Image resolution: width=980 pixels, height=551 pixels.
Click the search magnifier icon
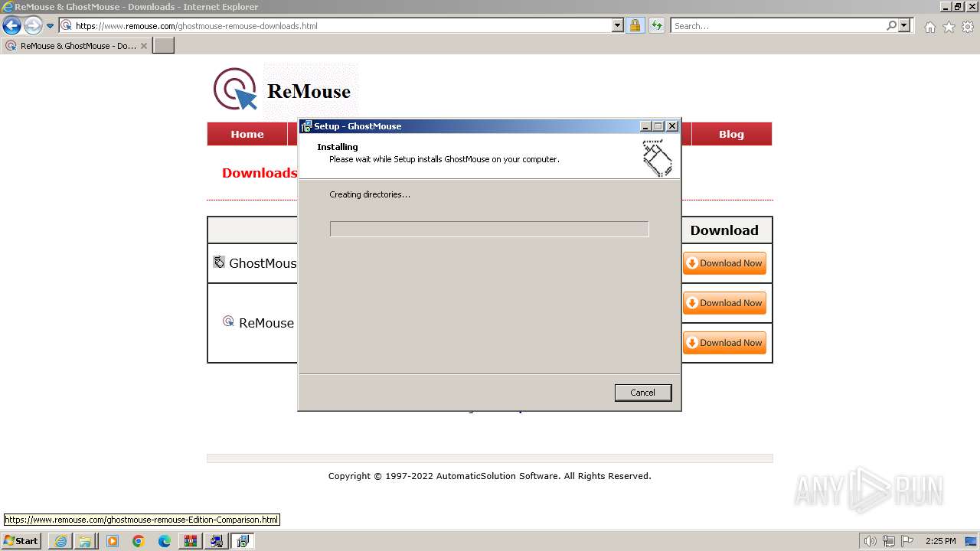pos(891,25)
